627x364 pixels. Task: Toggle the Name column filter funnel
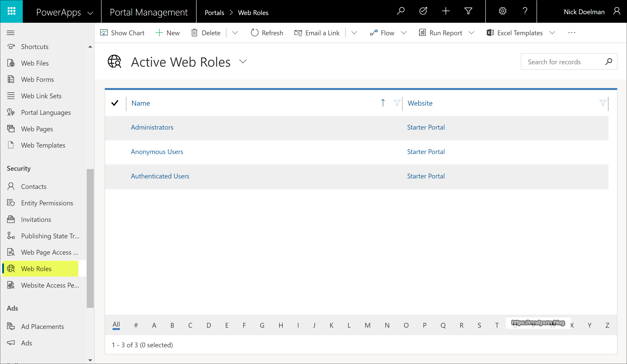click(397, 103)
